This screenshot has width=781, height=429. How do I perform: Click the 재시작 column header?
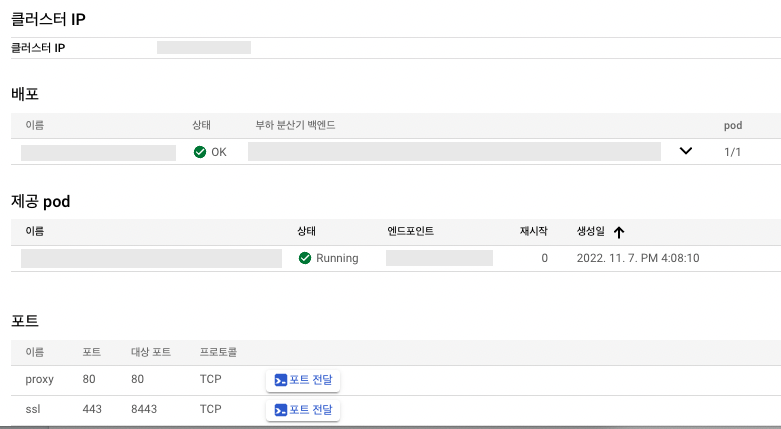533,231
